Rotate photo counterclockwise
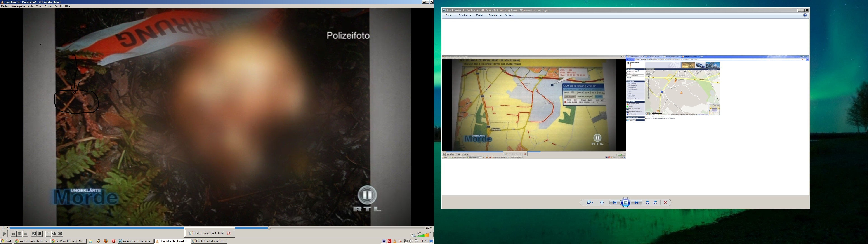 647,203
